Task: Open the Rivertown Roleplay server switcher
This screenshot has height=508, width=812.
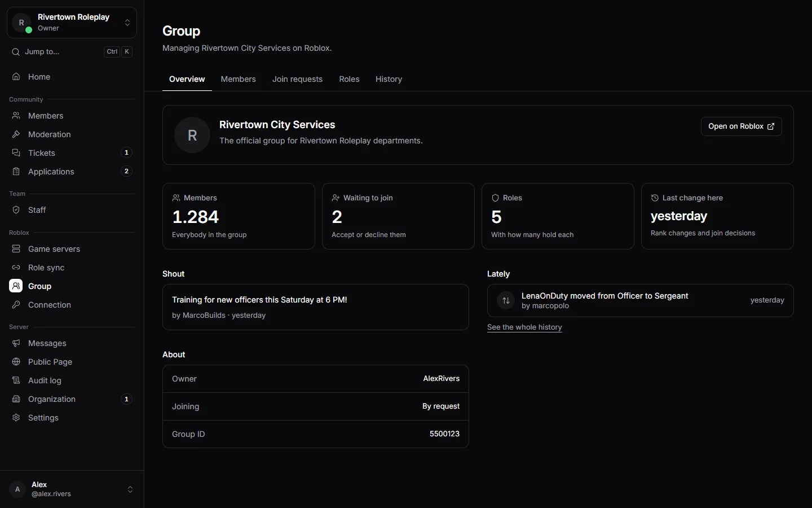Action: 72,23
